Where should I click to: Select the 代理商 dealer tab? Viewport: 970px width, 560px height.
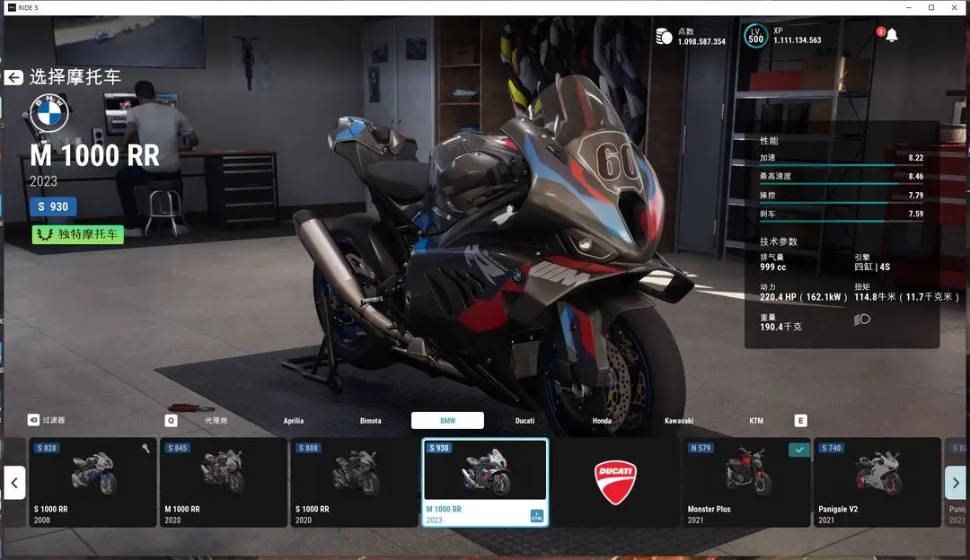216,420
